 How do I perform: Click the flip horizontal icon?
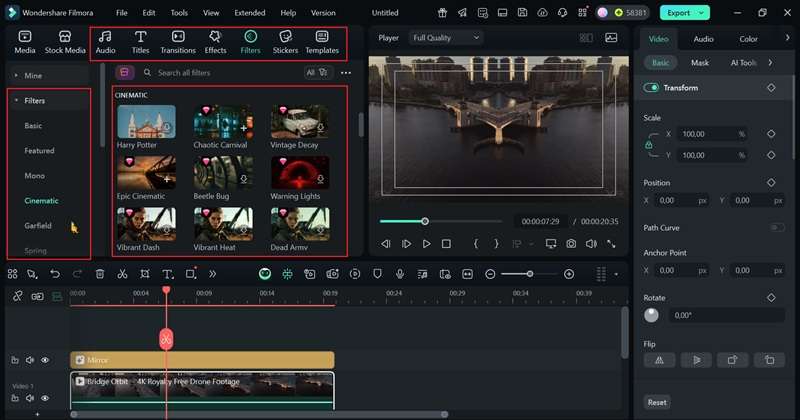pyautogui.click(x=659, y=360)
